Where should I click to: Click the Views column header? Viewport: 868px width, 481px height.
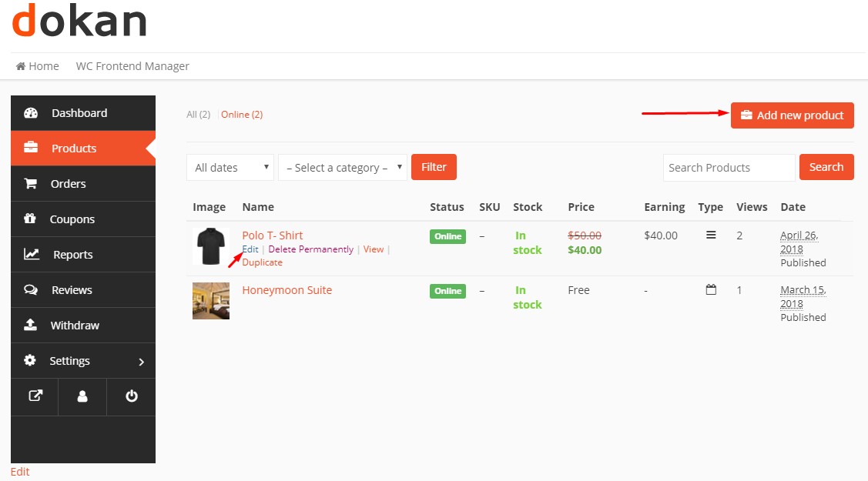pyautogui.click(x=752, y=207)
